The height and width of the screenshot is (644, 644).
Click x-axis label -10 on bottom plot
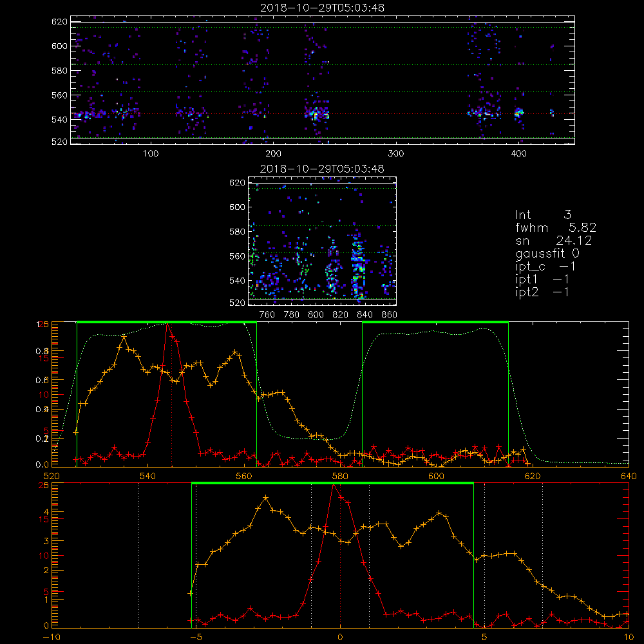[52, 638]
